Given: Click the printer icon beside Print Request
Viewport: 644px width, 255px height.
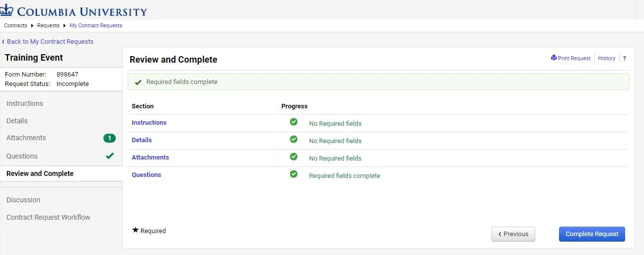Looking at the screenshot, I should 554,58.
